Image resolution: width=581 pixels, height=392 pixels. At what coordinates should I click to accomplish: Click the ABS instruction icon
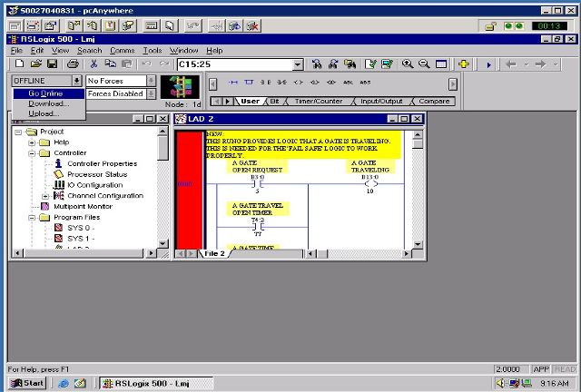pos(365,83)
